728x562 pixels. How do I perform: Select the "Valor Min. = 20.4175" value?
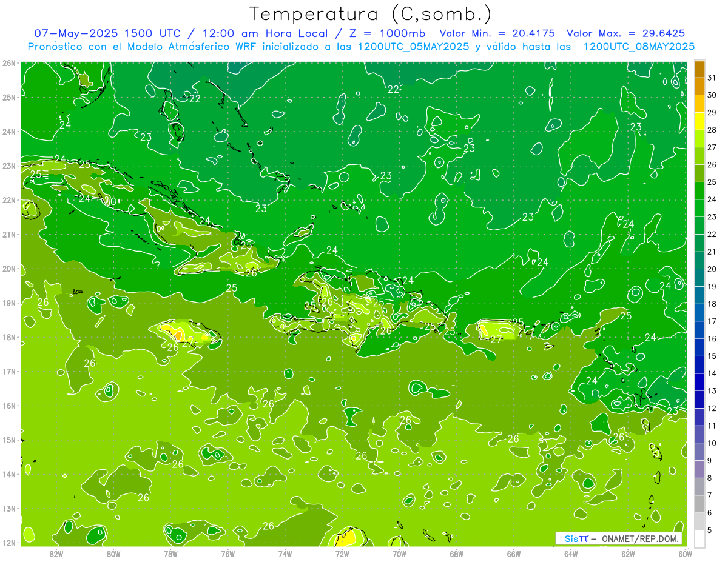click(497, 33)
